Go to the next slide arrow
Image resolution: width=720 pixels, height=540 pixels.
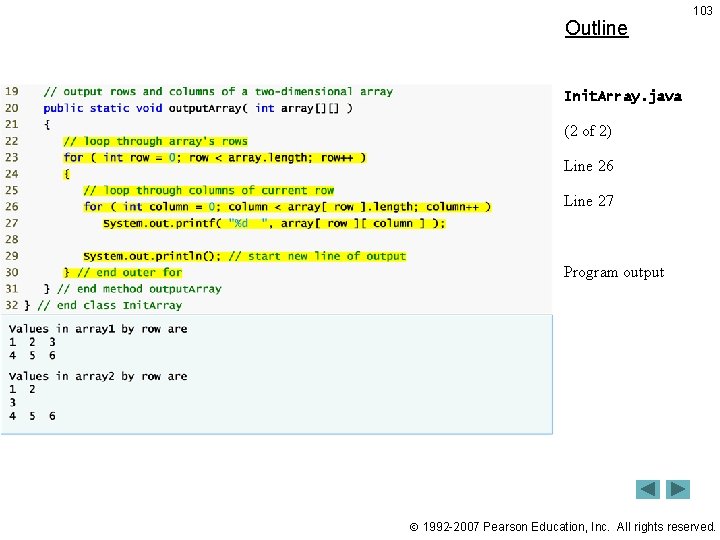point(678,489)
